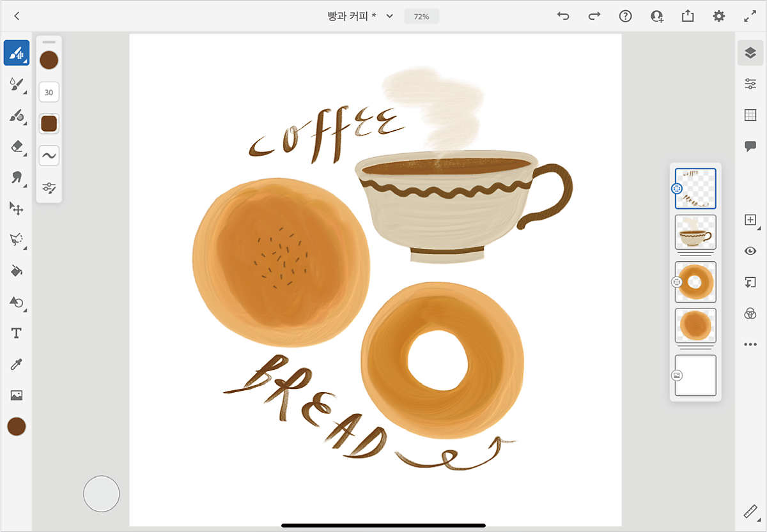Select the Eraser tool
The height and width of the screenshot is (532, 767).
(17, 146)
